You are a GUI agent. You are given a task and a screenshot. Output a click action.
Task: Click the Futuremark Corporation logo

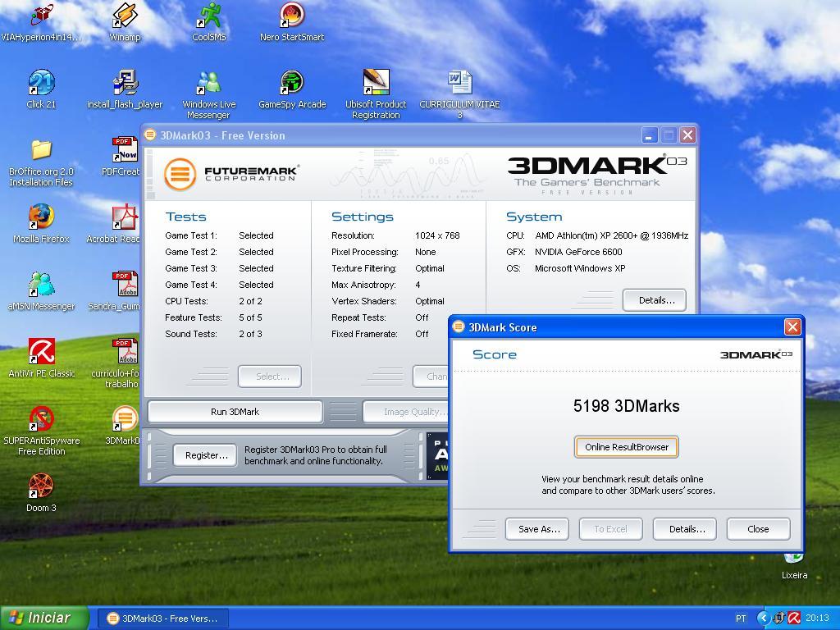pos(231,174)
